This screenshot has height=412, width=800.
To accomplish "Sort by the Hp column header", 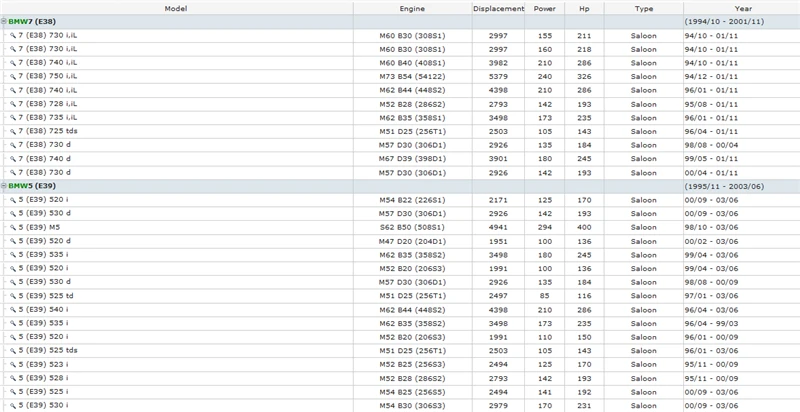I will tap(585, 8).
